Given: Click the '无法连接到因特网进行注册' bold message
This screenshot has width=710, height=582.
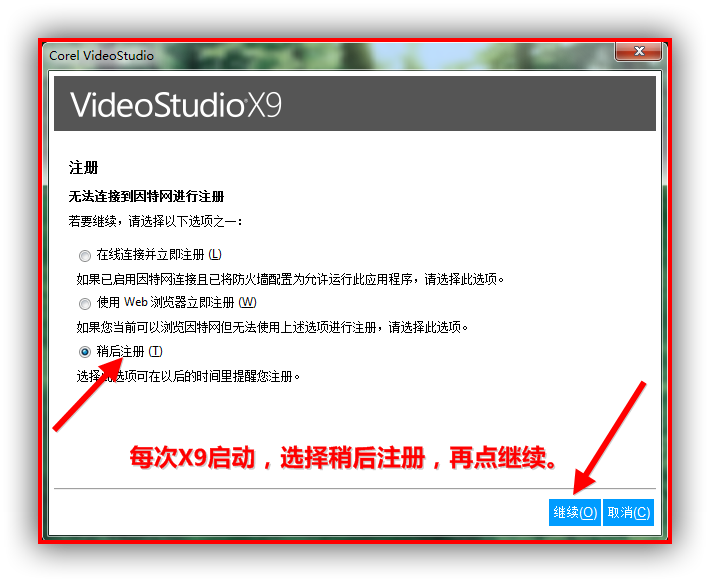Looking at the screenshot, I should 146,196.
